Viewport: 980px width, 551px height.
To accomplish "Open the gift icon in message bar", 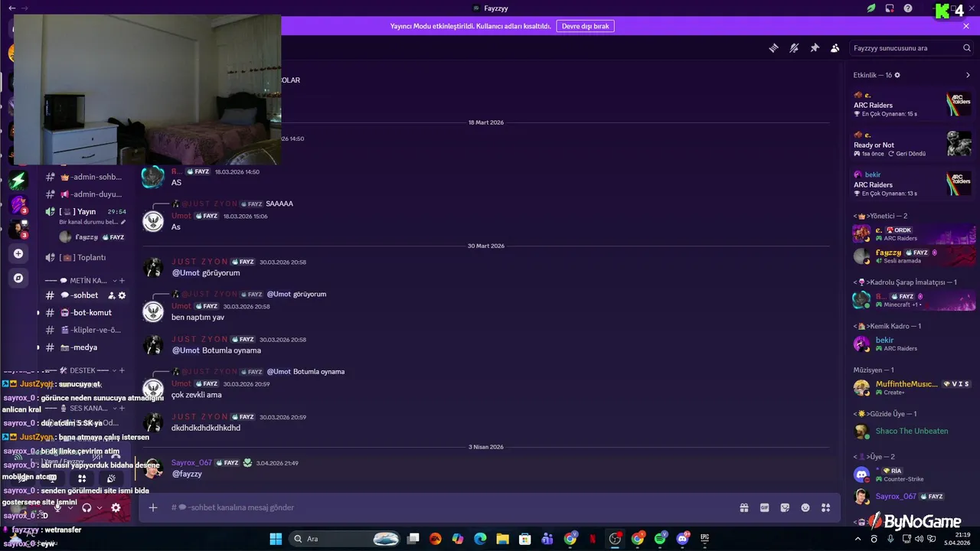I will (x=743, y=507).
